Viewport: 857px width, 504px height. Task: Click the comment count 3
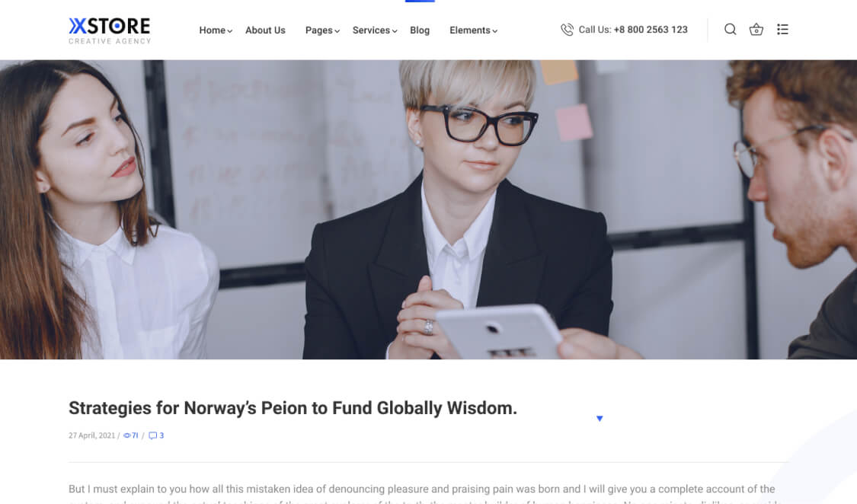161,435
